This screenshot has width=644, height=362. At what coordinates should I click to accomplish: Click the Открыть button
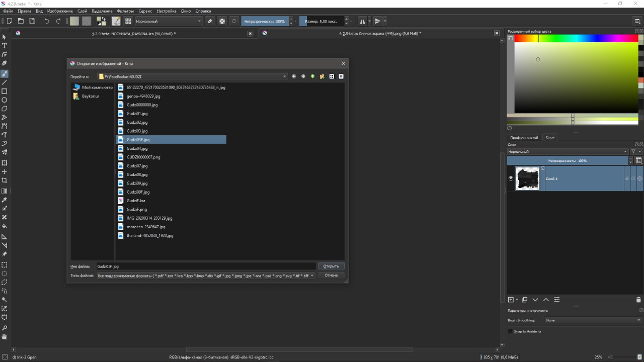point(331,266)
